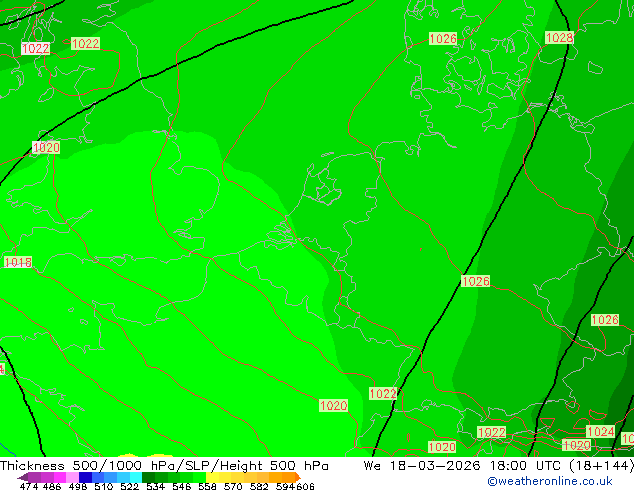The height and width of the screenshot is (490, 634).
Task: Click the legend value 534
Action: click(x=156, y=486)
